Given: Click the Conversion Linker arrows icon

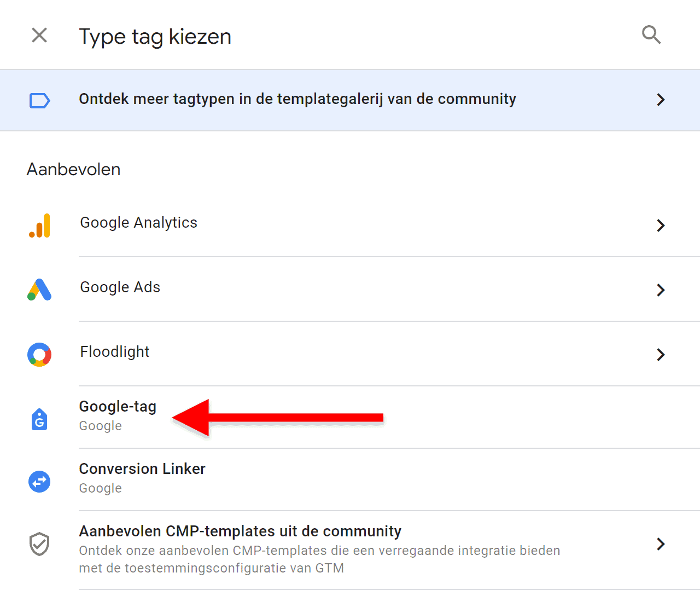Looking at the screenshot, I should tap(39, 482).
